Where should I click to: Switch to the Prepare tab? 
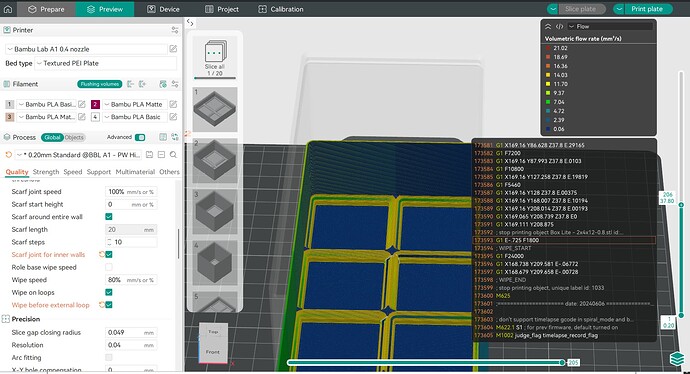tap(46, 9)
